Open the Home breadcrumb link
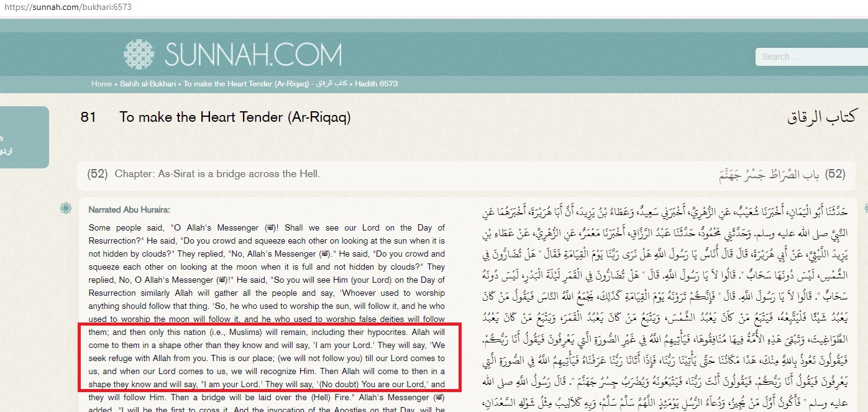 [x=101, y=83]
